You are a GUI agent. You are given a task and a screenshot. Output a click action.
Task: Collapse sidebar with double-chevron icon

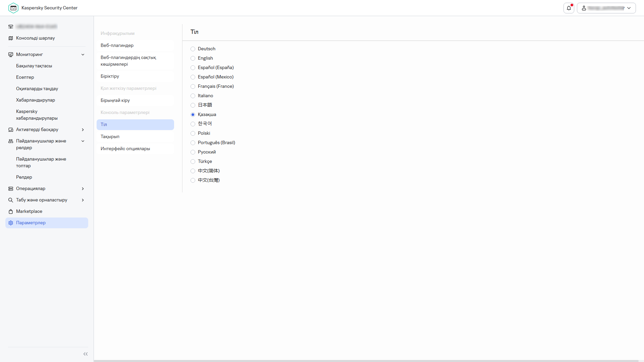pyautogui.click(x=86, y=354)
